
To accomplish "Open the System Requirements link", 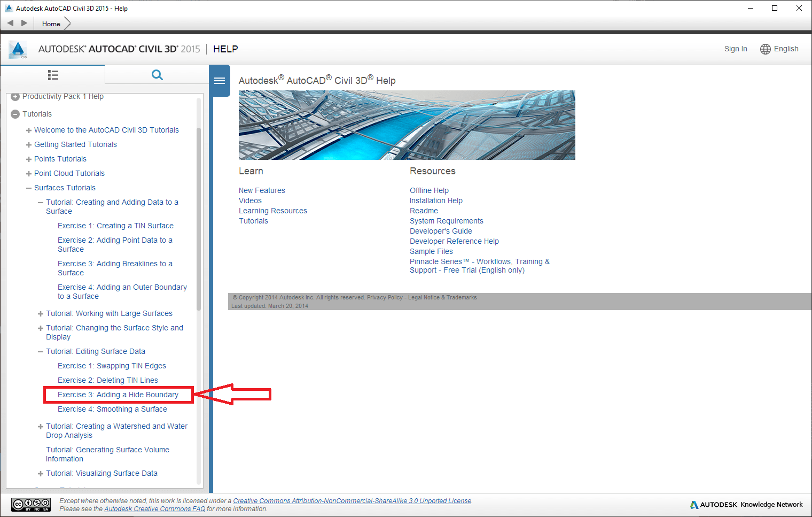I will pyautogui.click(x=446, y=221).
